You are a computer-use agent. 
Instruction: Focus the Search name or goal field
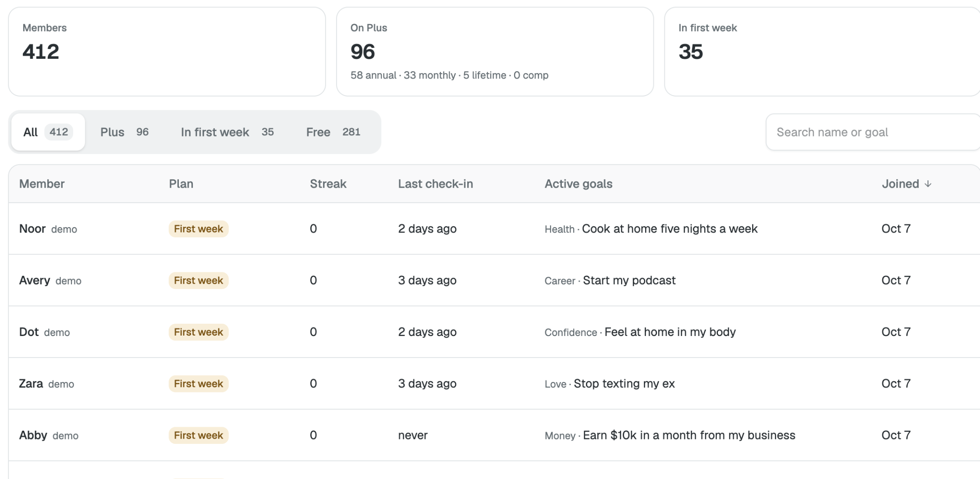[873, 132]
